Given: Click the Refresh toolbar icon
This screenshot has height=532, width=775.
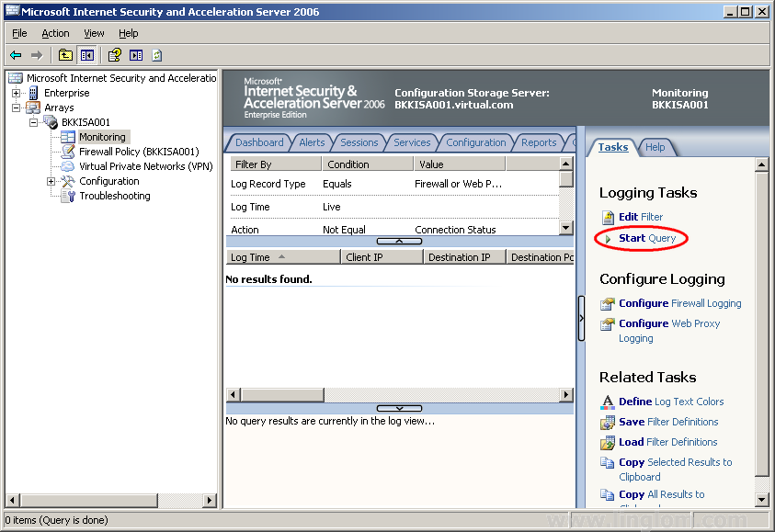Looking at the screenshot, I should (x=156, y=55).
